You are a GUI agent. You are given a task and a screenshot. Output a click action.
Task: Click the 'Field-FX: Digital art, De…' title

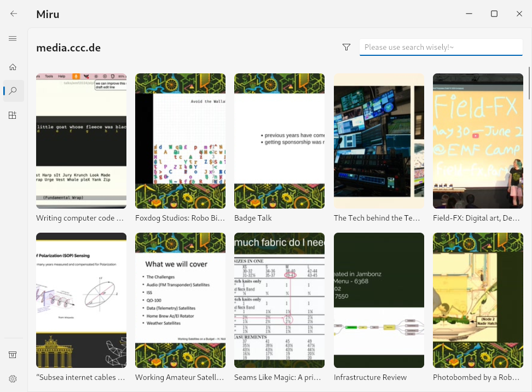tap(476, 218)
